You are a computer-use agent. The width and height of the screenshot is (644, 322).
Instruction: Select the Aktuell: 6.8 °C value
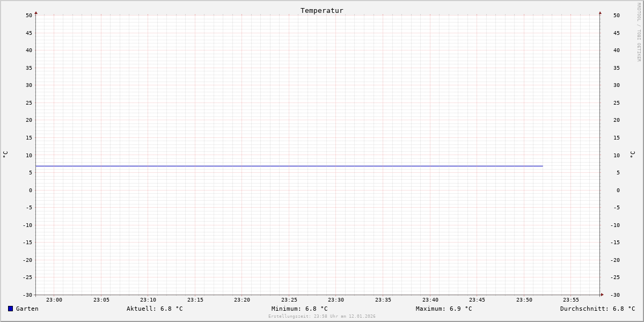click(155, 309)
